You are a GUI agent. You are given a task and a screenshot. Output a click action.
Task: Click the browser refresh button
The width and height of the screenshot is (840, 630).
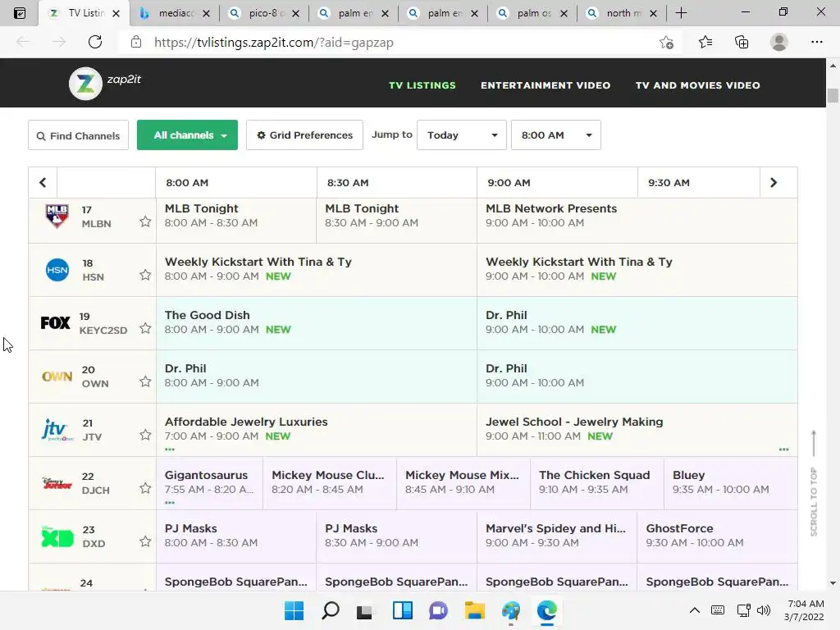point(95,42)
